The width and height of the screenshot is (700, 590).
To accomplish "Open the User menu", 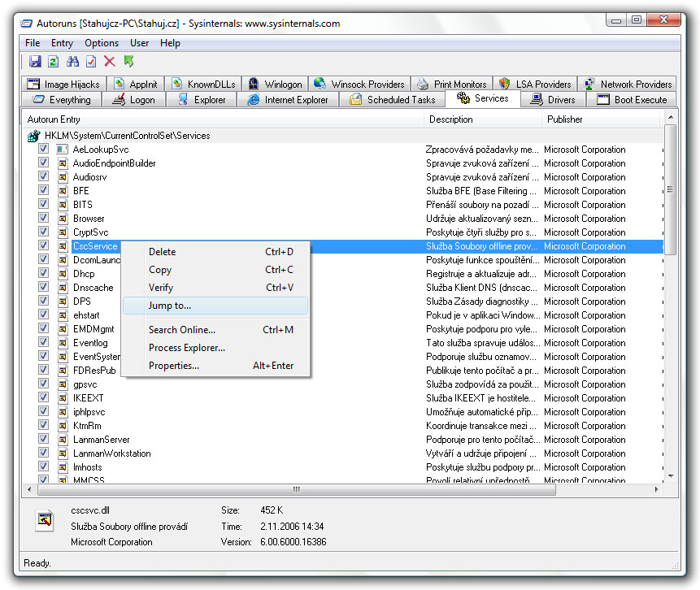I will [x=139, y=43].
